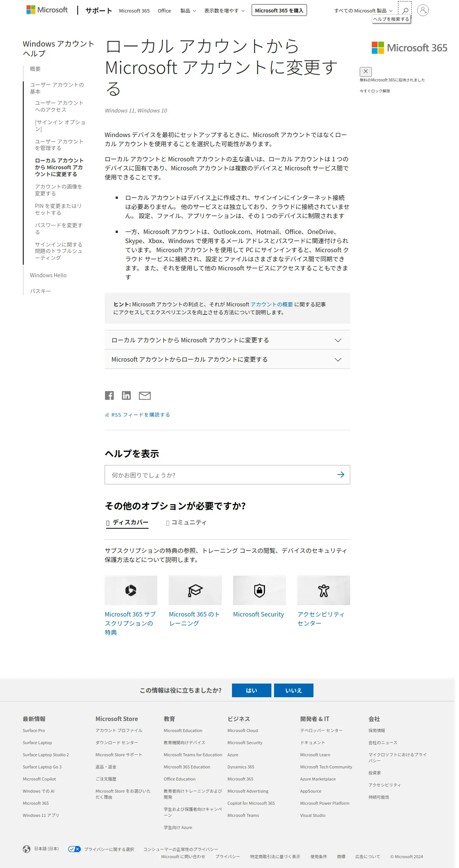Open Microsoft Security shield lock tile

pyautogui.click(x=259, y=590)
